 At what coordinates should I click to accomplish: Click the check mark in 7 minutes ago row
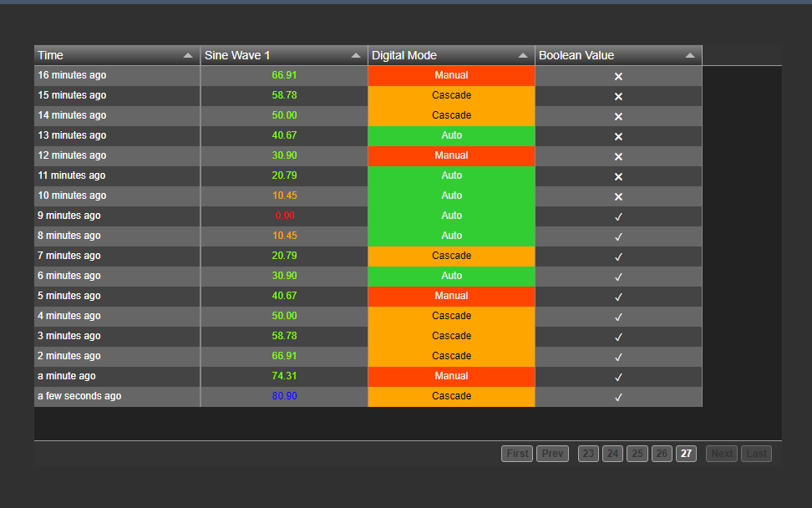tap(618, 257)
